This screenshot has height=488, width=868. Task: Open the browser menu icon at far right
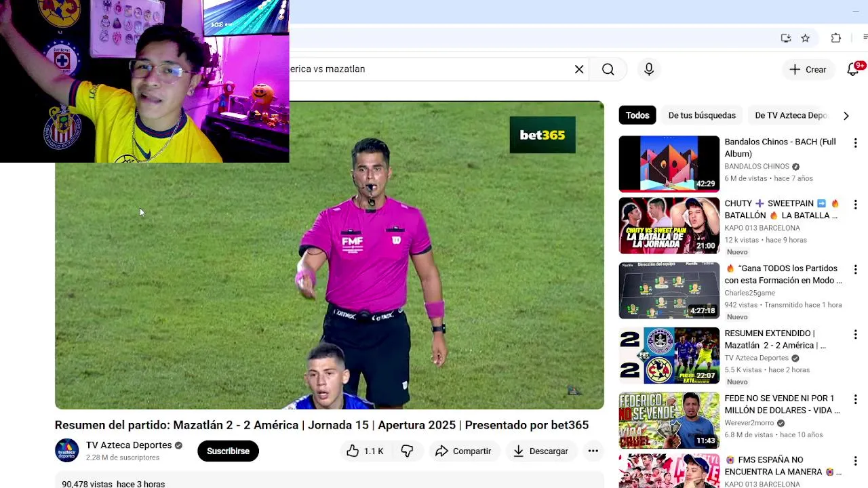click(x=865, y=38)
